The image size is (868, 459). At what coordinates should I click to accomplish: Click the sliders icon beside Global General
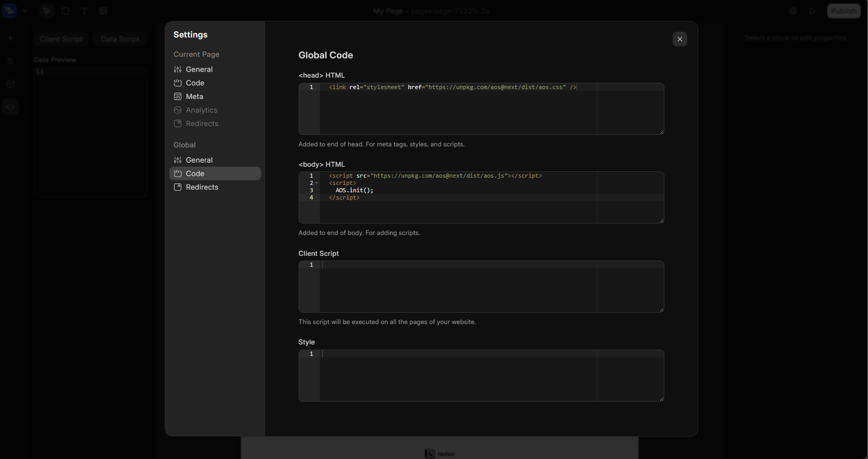point(178,160)
